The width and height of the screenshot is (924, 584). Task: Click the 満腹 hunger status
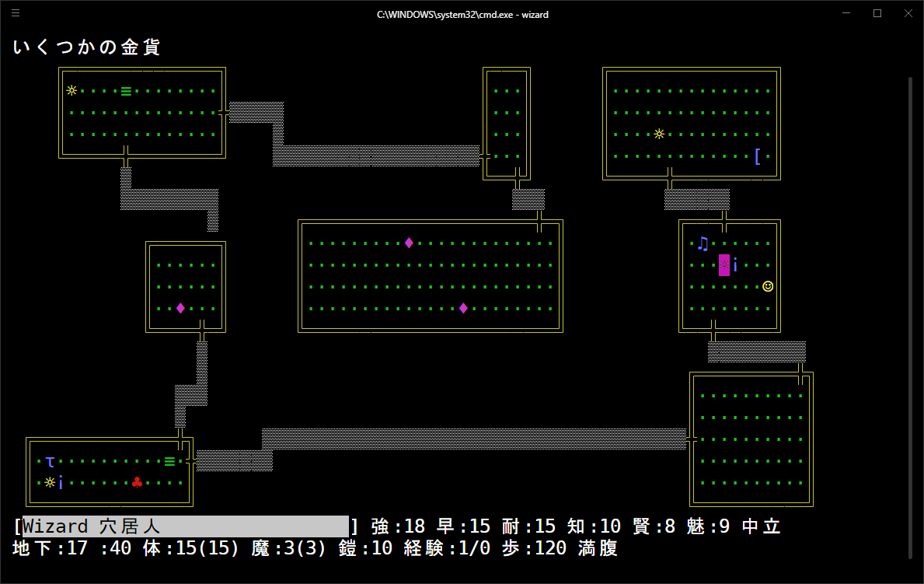click(x=598, y=548)
